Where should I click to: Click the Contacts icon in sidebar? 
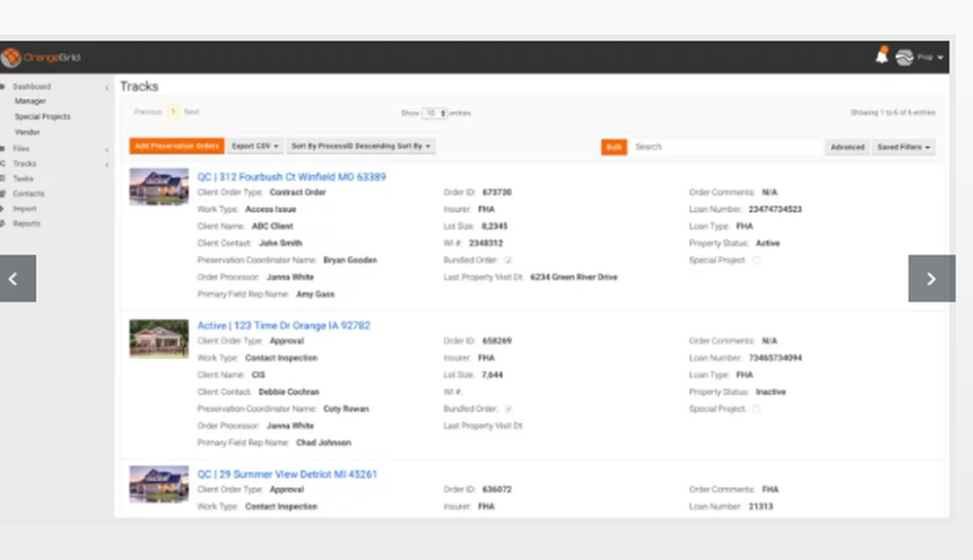click(x=3, y=193)
